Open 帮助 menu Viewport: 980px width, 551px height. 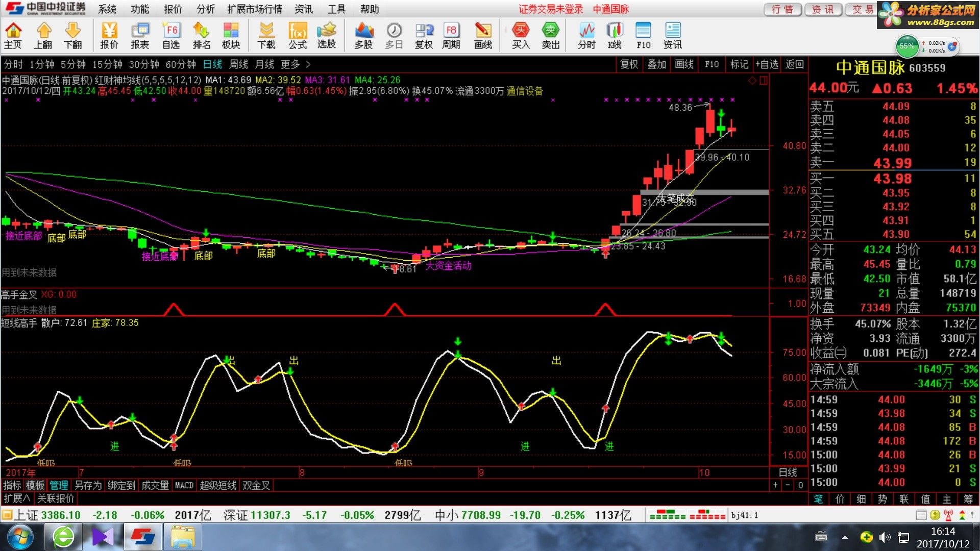coord(370,9)
